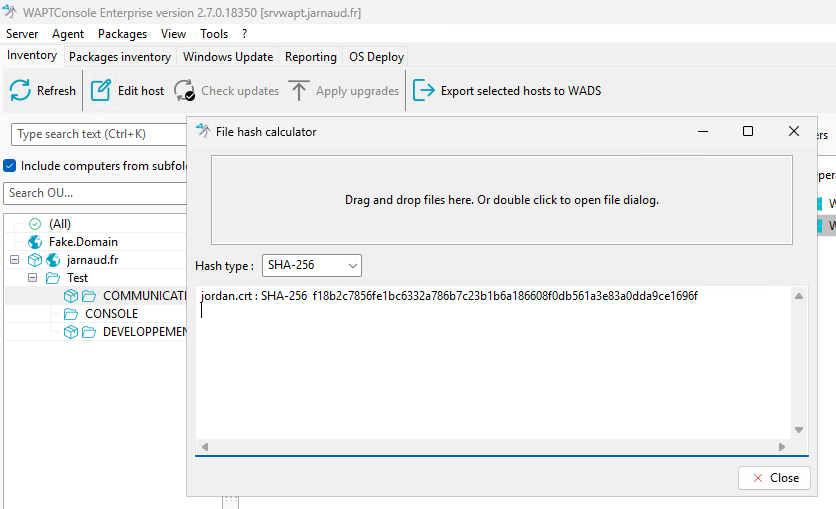The image size is (836, 509).
Task: Click the Apply upgrades arrow icon
Action: coord(299,91)
